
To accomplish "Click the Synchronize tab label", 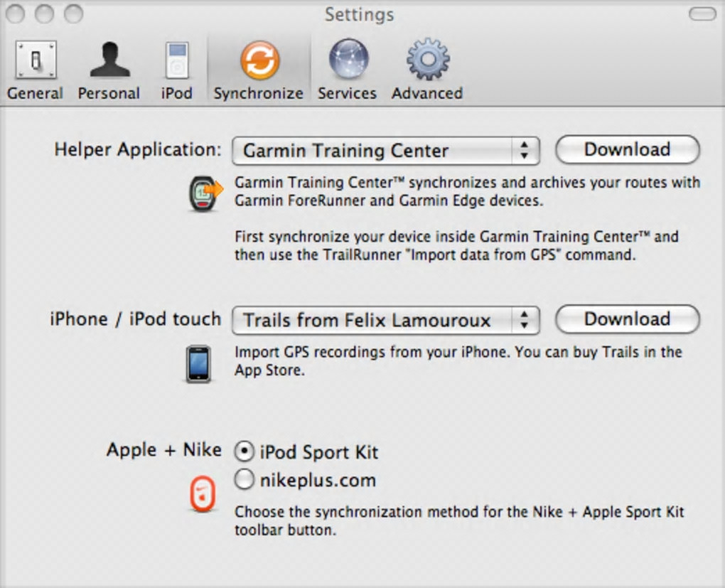I will click(x=259, y=93).
